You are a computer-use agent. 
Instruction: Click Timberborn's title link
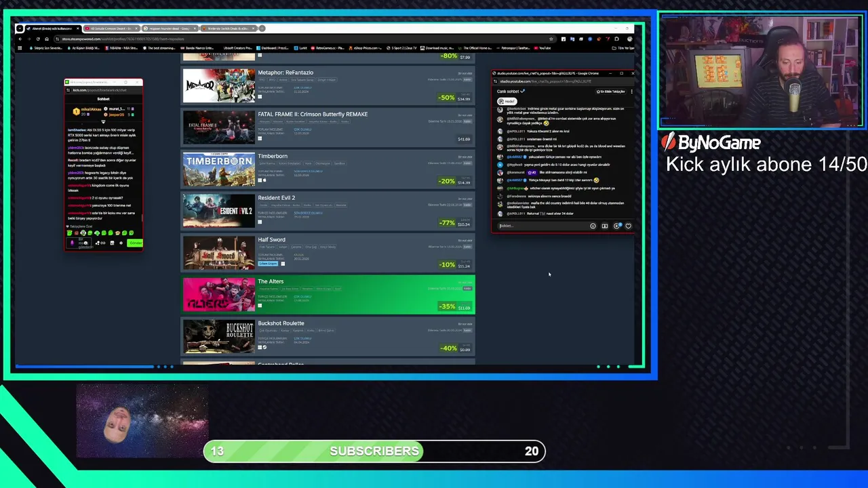pyautogui.click(x=273, y=156)
